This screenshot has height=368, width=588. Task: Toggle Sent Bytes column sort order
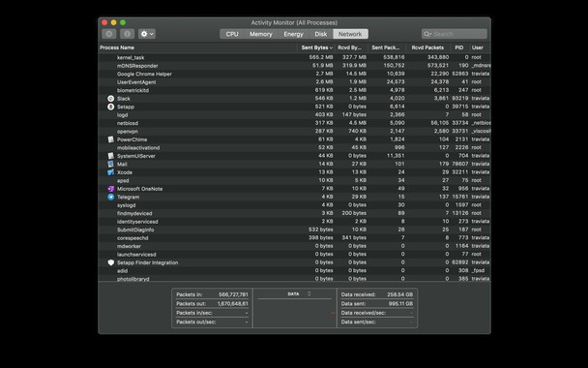316,47
